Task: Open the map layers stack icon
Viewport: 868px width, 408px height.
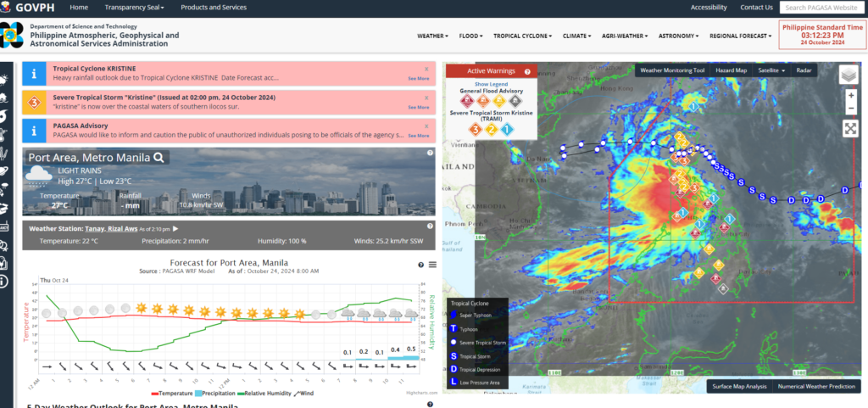Action: point(848,75)
